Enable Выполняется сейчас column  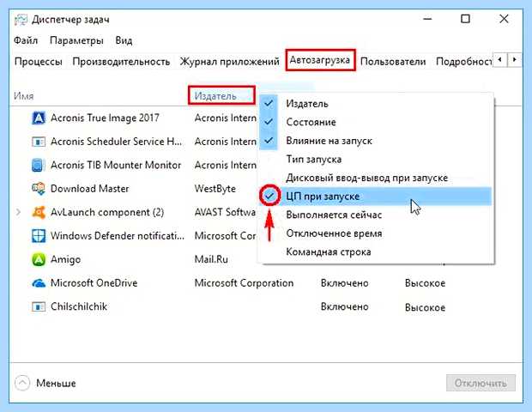coord(375,215)
